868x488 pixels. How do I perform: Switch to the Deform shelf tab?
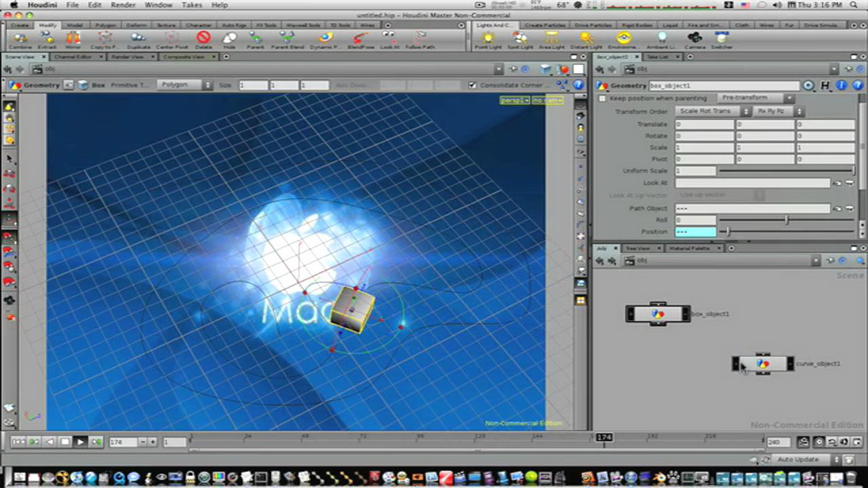[136, 25]
